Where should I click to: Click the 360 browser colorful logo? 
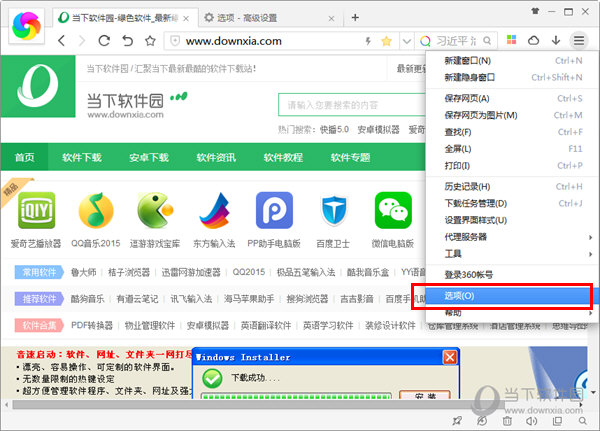26,26
